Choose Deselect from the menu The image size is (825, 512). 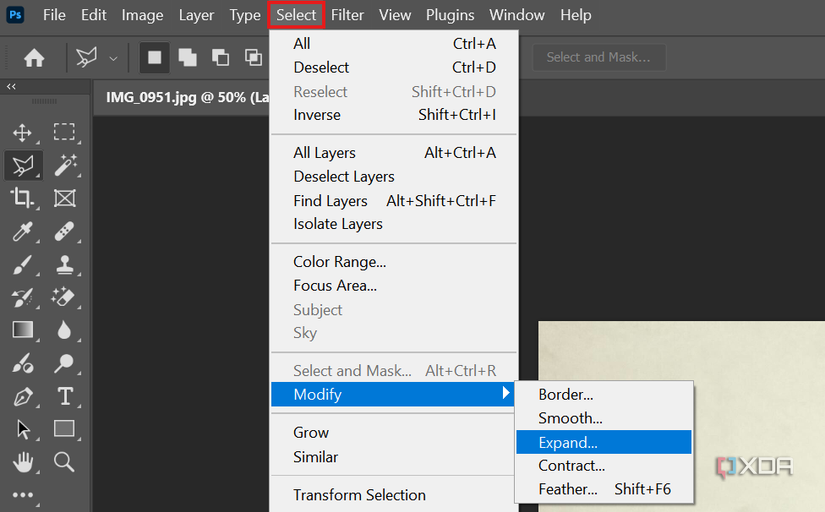pyautogui.click(x=394, y=67)
